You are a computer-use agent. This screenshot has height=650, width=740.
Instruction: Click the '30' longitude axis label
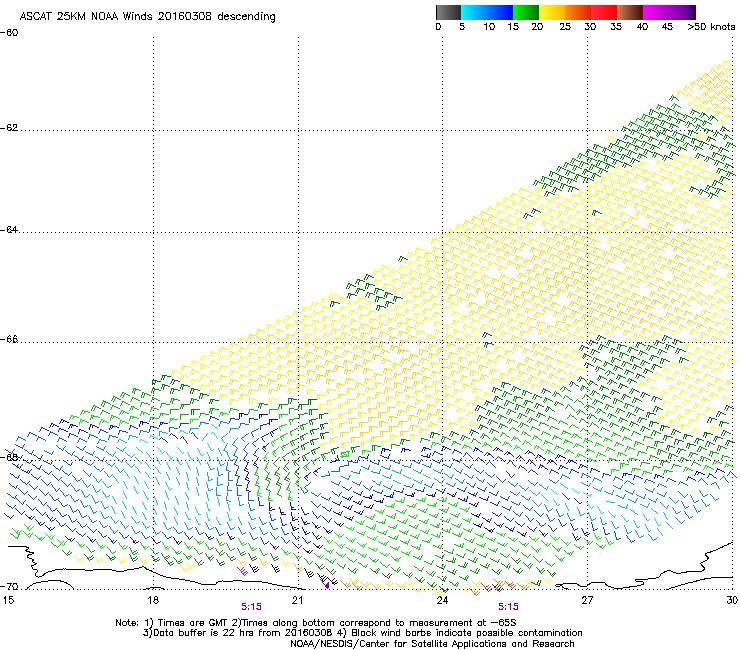coord(732,600)
